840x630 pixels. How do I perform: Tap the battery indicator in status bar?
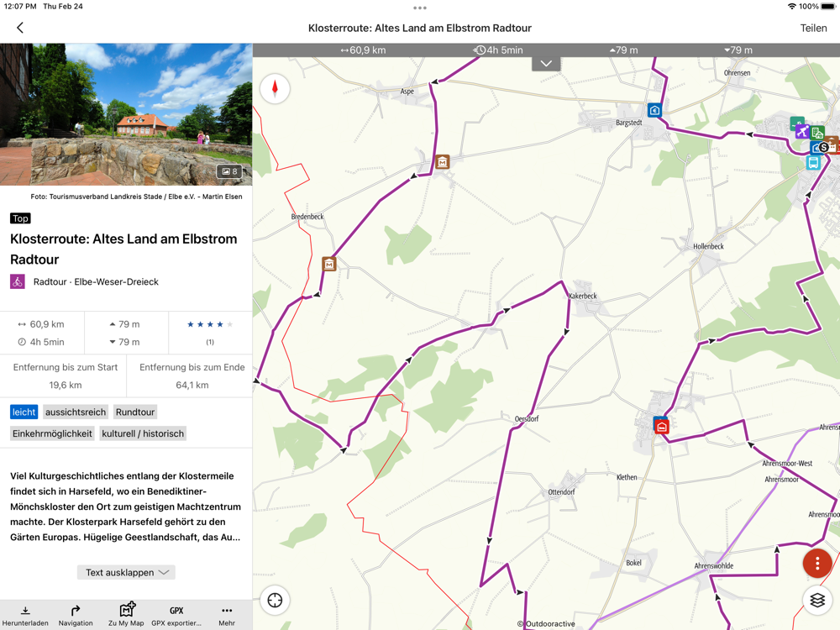[828, 7]
